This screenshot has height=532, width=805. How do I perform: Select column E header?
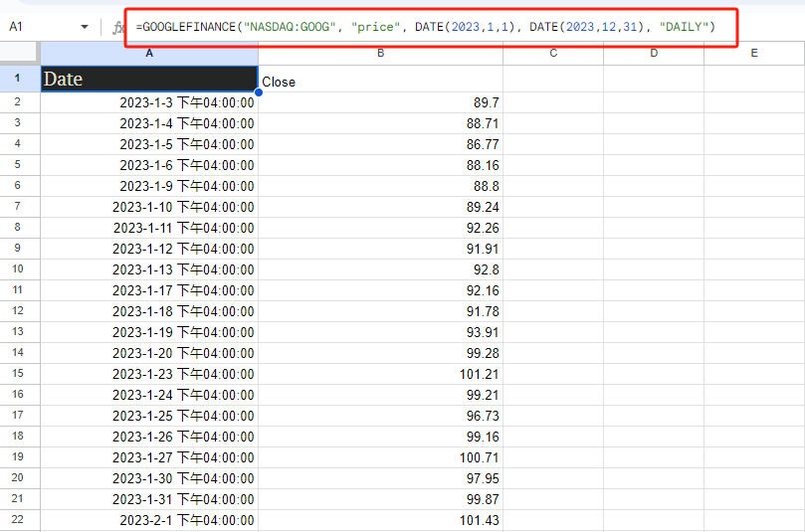point(754,53)
